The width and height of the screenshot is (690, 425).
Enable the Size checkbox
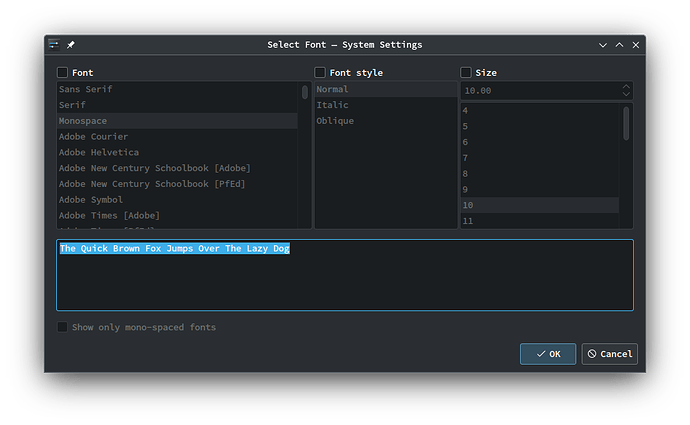(x=466, y=72)
